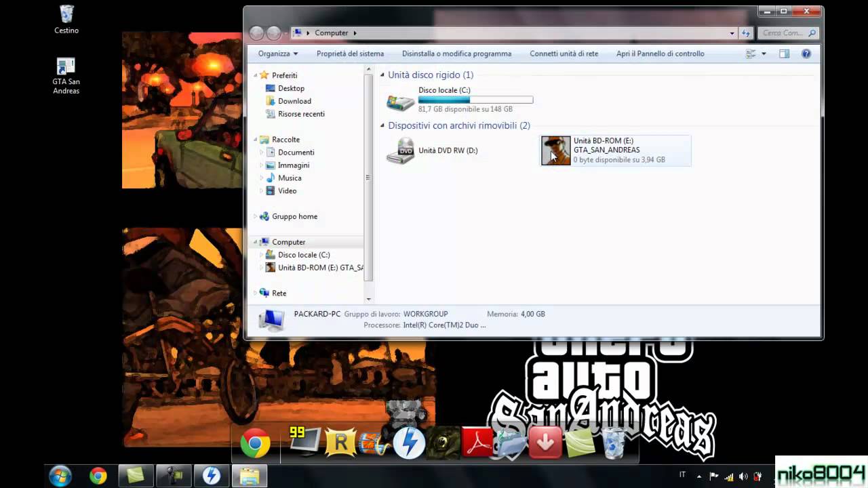
Task: Launch Adobe Reader from the dock
Action: point(478,443)
